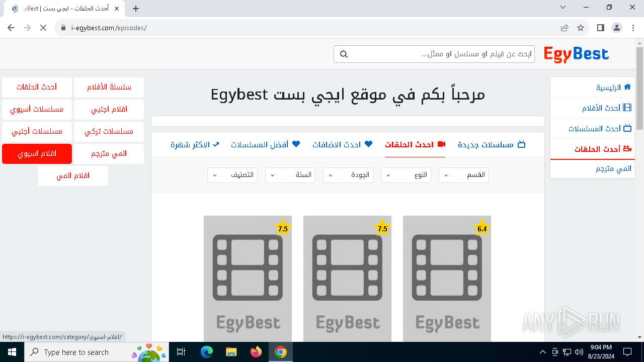Click the check icon on الاكثر شهرة tab

216,144
